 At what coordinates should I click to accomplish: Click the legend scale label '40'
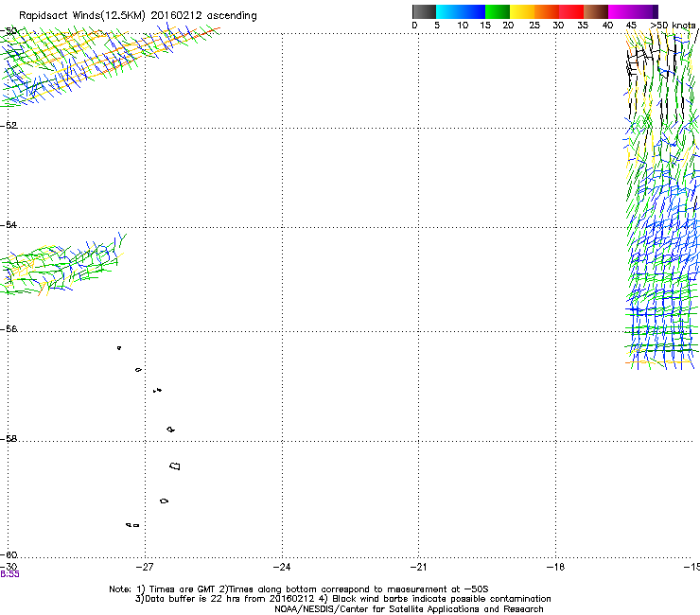pyautogui.click(x=607, y=26)
